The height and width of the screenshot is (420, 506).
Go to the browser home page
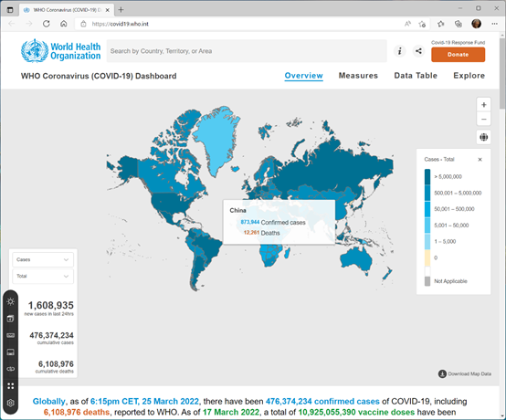pos(64,24)
